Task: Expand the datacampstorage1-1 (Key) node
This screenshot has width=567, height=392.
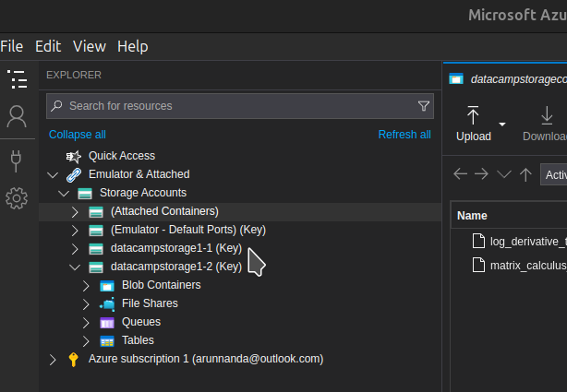Action: [75, 249]
